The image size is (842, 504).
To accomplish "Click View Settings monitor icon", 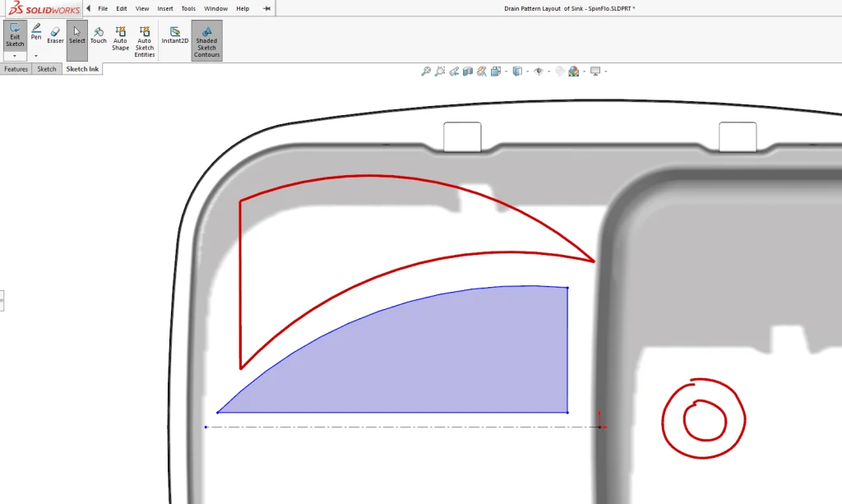I will [595, 72].
